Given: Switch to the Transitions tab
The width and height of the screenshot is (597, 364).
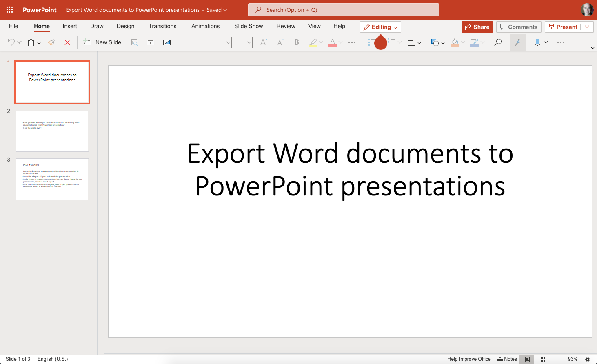Looking at the screenshot, I should (162, 26).
